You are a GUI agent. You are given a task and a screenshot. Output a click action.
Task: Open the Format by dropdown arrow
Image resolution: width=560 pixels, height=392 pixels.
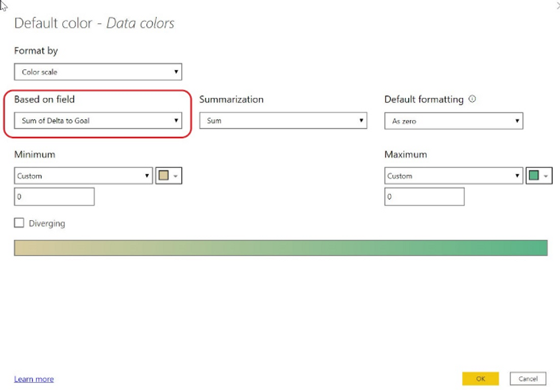coord(177,72)
